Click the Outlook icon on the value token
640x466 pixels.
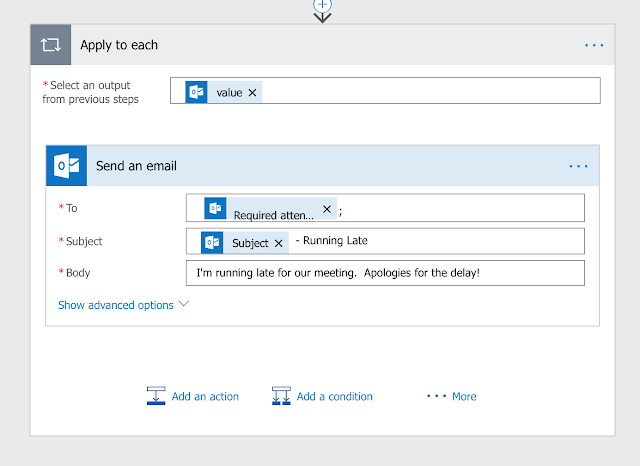(196, 92)
